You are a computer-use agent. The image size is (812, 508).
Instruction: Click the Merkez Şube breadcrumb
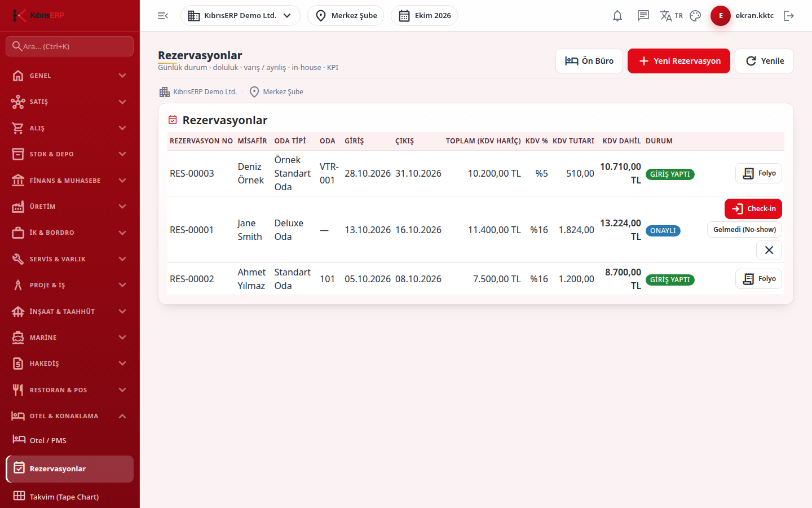click(276, 92)
